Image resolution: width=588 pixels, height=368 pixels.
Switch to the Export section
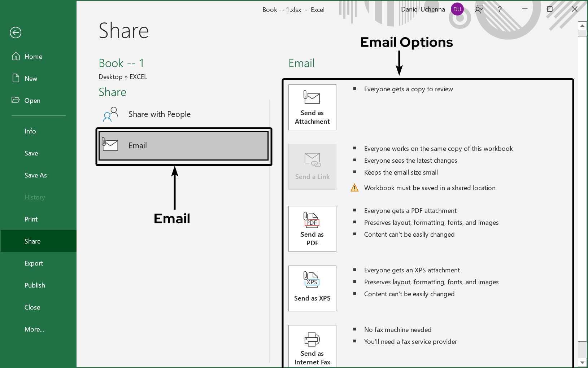point(34,263)
